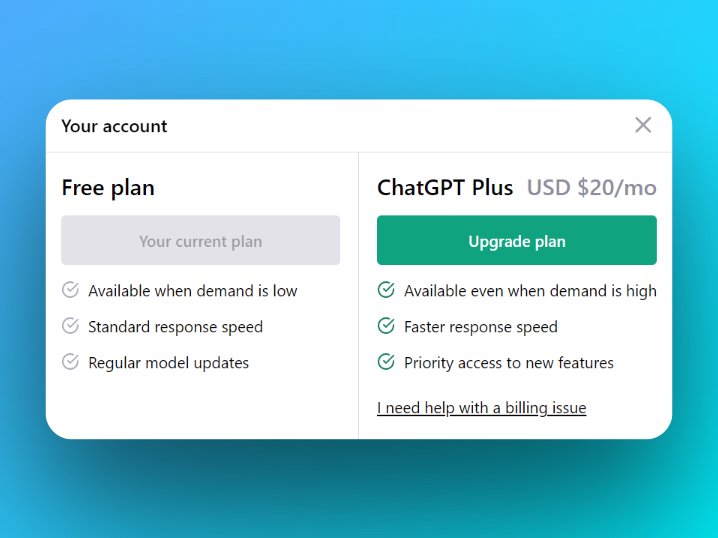Click checkmark icon beside Regular model updates
Screen dimensions: 718x538
click(70, 362)
